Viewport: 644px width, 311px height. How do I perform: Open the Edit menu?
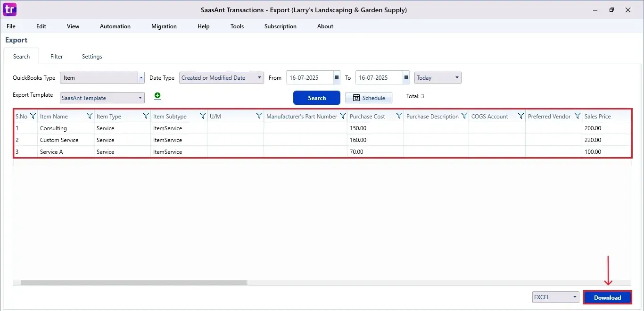41,26
